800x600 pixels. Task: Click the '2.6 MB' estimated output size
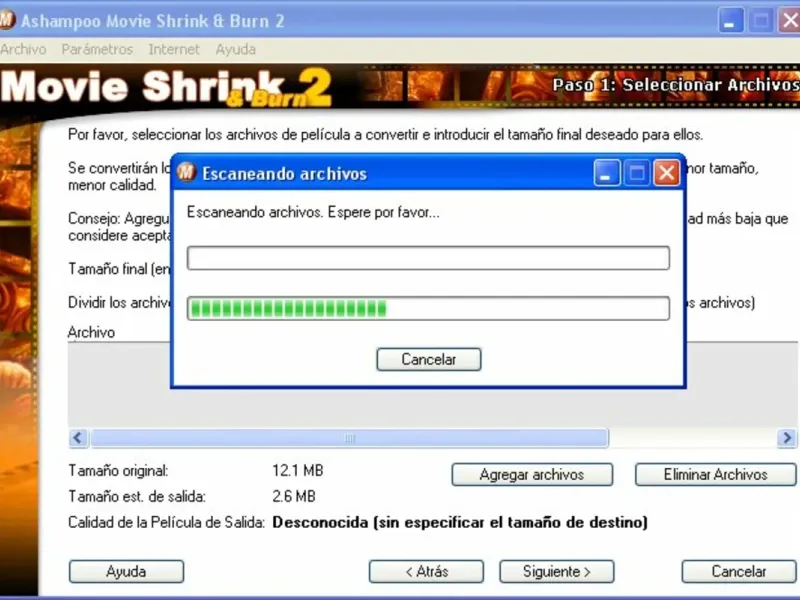point(294,496)
